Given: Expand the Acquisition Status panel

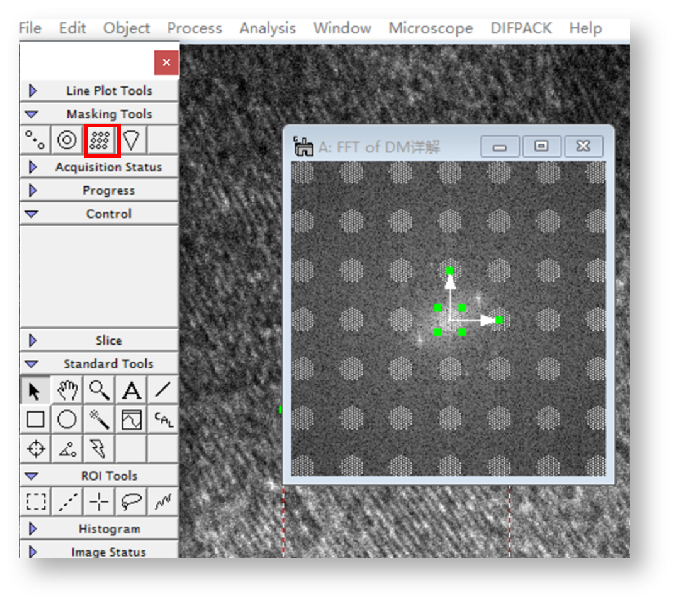Looking at the screenshot, I should (33, 167).
